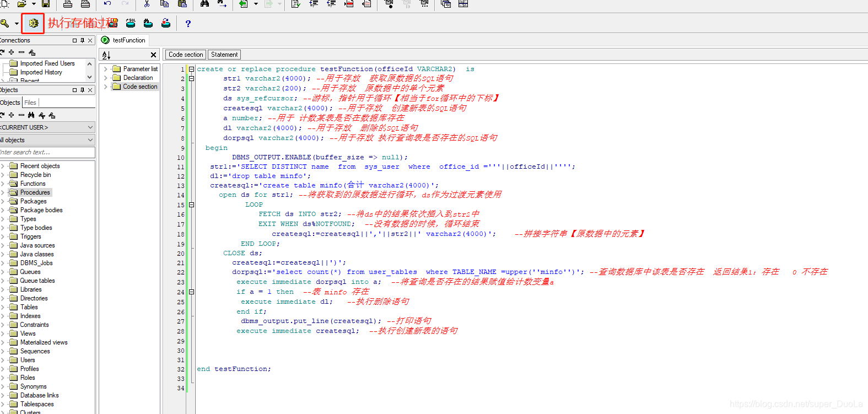Screen dimensions: 868x414
Task: Click the Code section breadcrumb button
Action: click(186, 55)
